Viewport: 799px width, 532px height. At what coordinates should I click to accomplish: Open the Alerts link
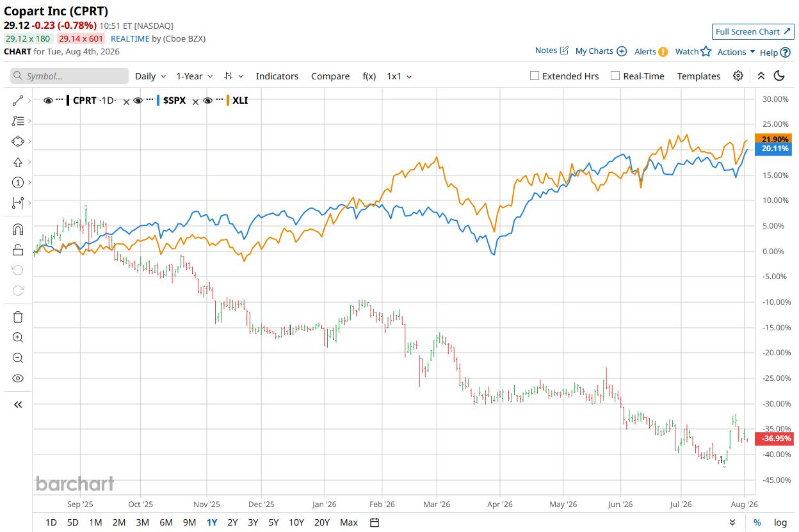coord(651,51)
